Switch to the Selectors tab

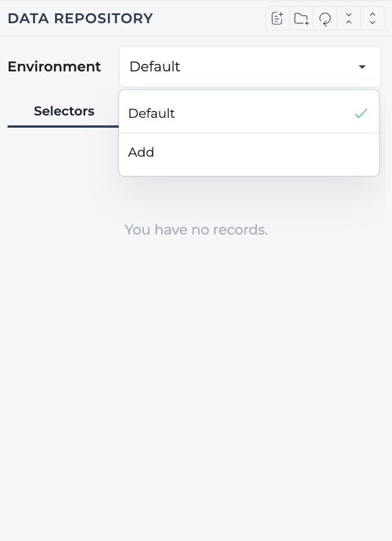click(64, 111)
